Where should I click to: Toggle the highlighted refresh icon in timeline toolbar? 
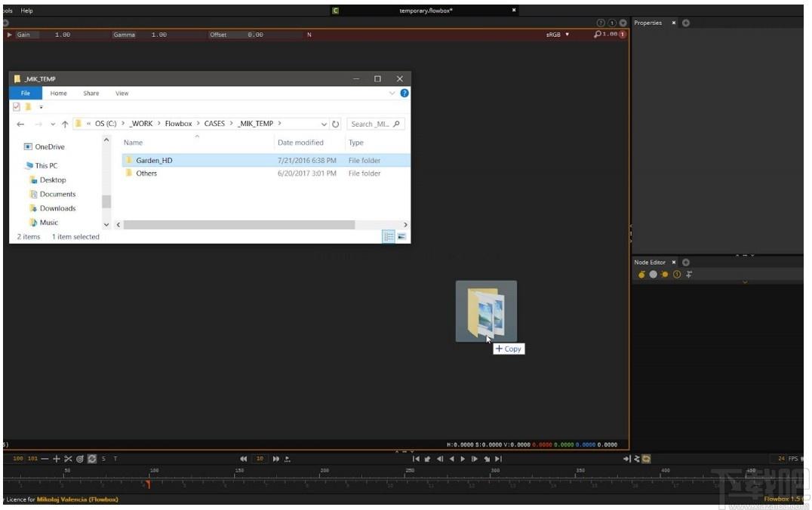[x=91, y=459]
